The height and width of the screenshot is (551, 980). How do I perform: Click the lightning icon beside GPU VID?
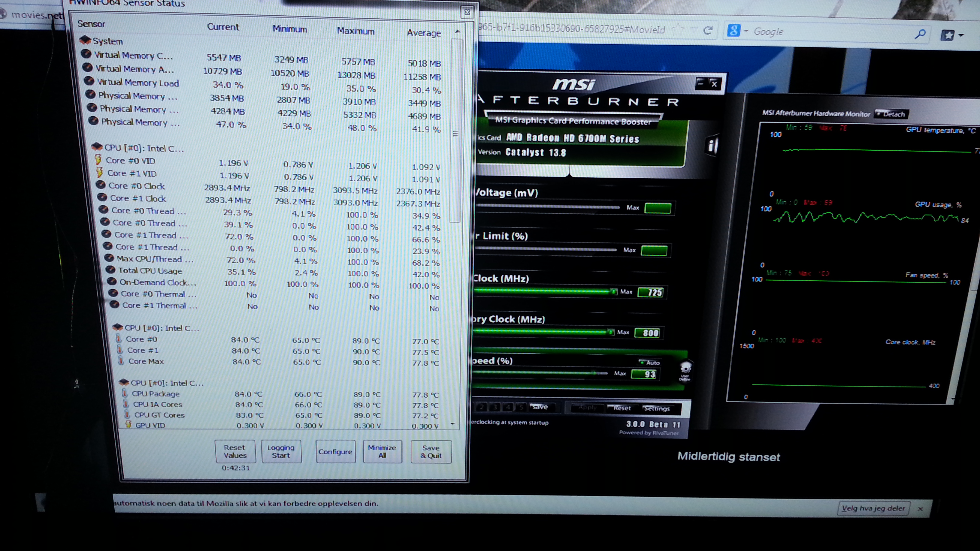(128, 424)
